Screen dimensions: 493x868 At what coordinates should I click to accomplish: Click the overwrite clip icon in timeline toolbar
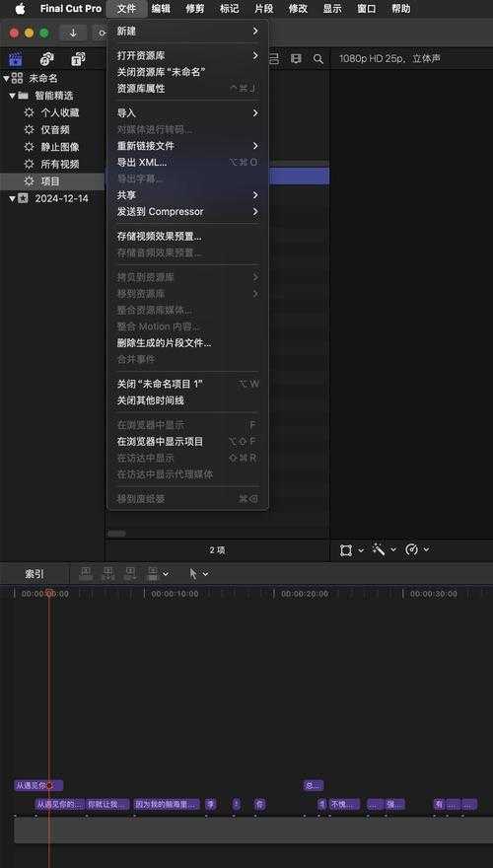[x=152, y=573]
